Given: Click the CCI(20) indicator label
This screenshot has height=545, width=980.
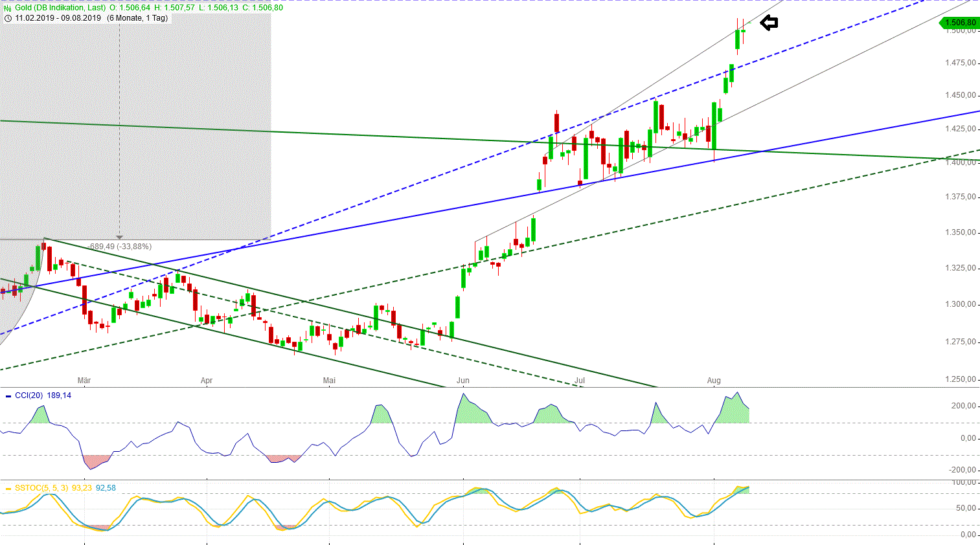Looking at the screenshot, I should click(x=28, y=395).
